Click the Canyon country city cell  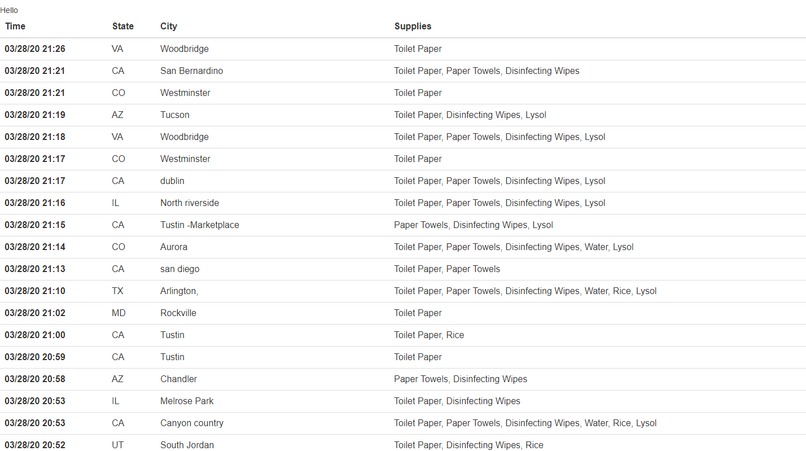pyautogui.click(x=192, y=423)
